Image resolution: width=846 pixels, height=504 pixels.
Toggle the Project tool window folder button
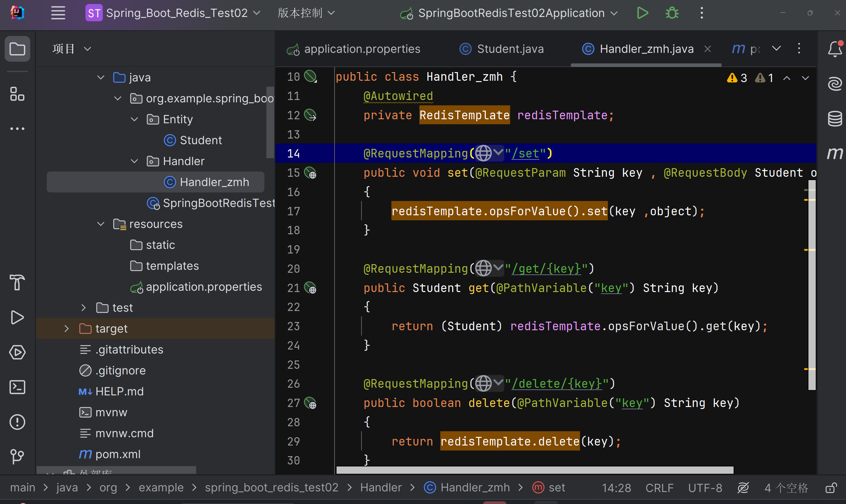pos(17,49)
